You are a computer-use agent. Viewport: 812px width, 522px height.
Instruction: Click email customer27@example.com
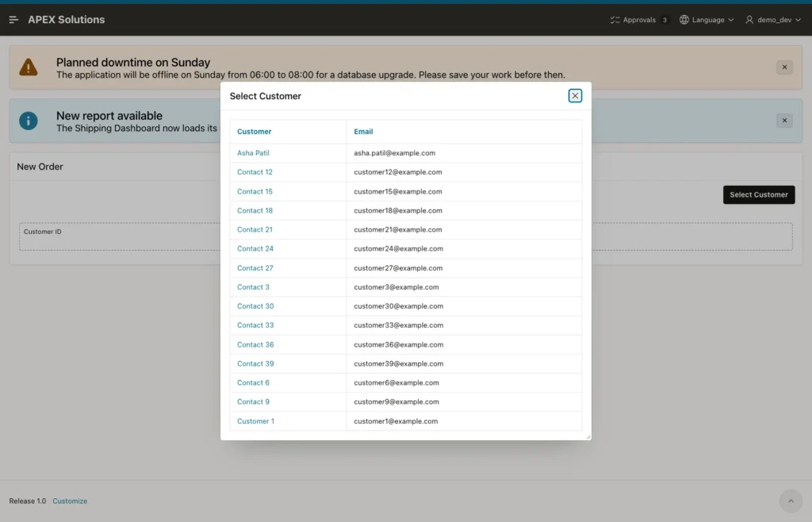398,267
